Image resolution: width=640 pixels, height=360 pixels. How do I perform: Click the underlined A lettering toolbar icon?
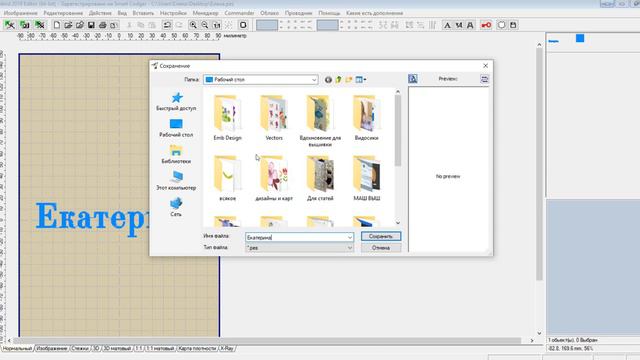(470, 25)
